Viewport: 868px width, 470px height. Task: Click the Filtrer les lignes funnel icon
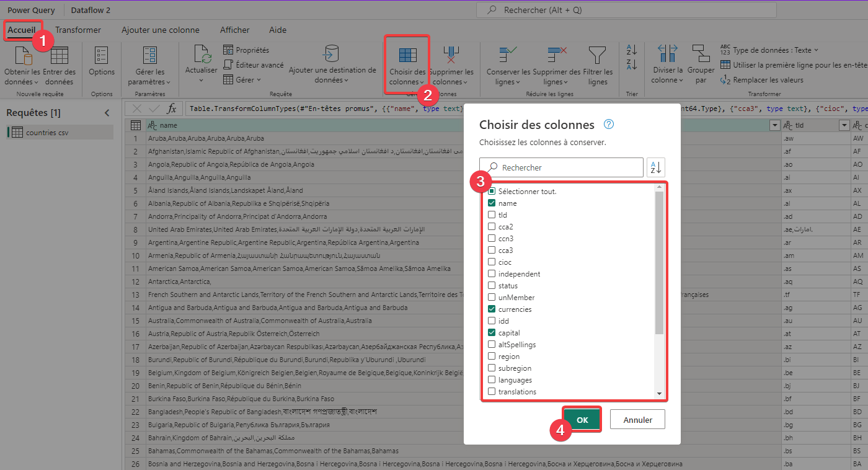[598, 55]
